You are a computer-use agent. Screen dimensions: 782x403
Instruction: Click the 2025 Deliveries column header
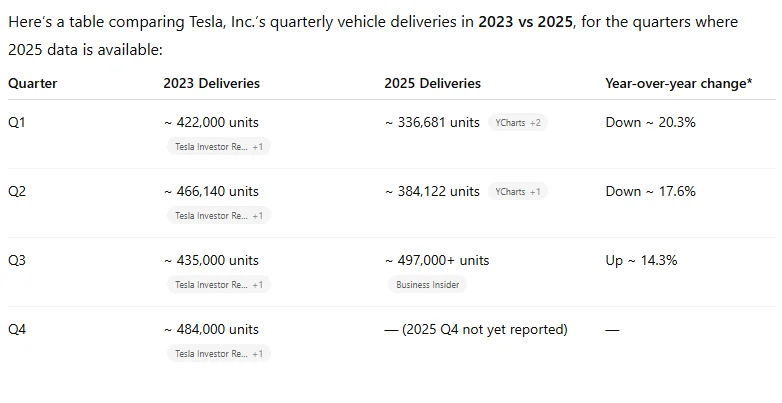tap(432, 84)
